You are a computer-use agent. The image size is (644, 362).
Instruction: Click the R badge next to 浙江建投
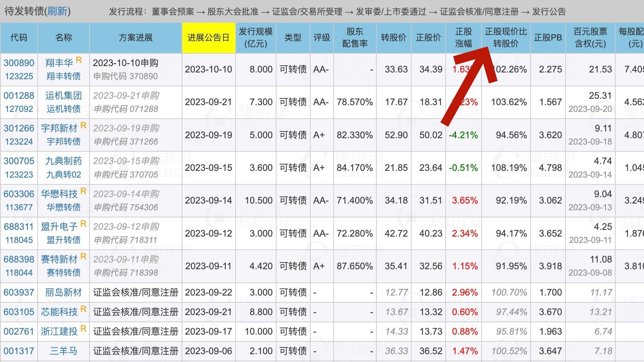(83, 329)
